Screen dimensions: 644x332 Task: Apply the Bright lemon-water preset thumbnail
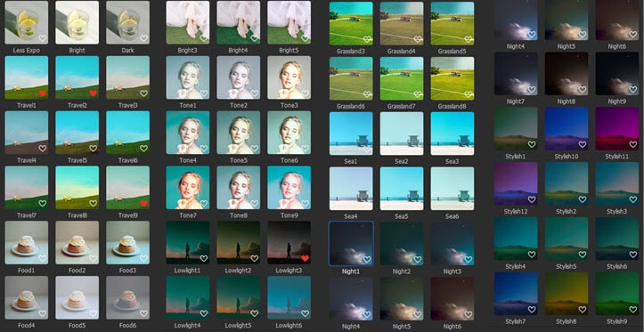77,22
